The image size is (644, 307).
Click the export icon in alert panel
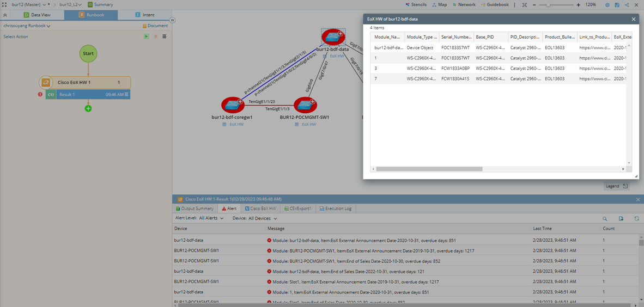pos(621,219)
